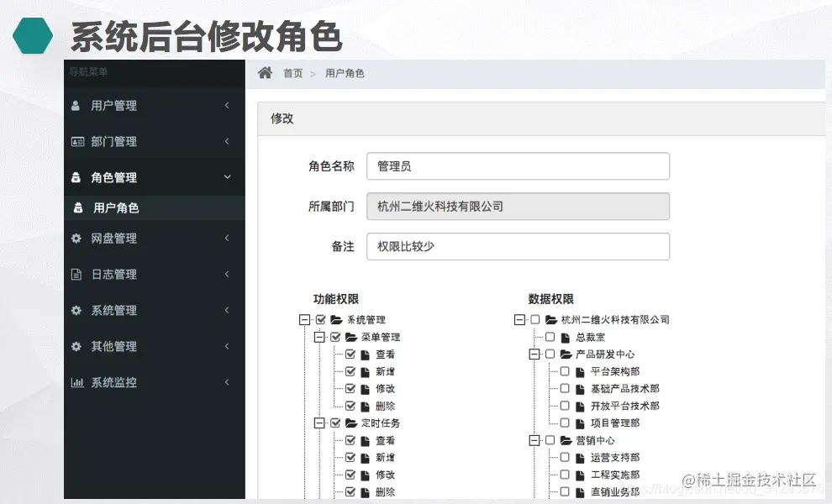Click the 杭州二维火科技有限公司 folder icon in data tree
The height and width of the screenshot is (504, 832).
550,319
